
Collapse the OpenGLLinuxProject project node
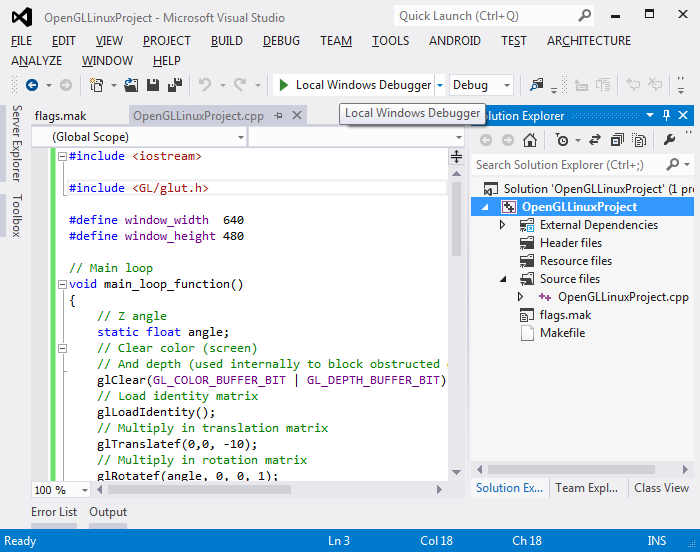pos(485,207)
